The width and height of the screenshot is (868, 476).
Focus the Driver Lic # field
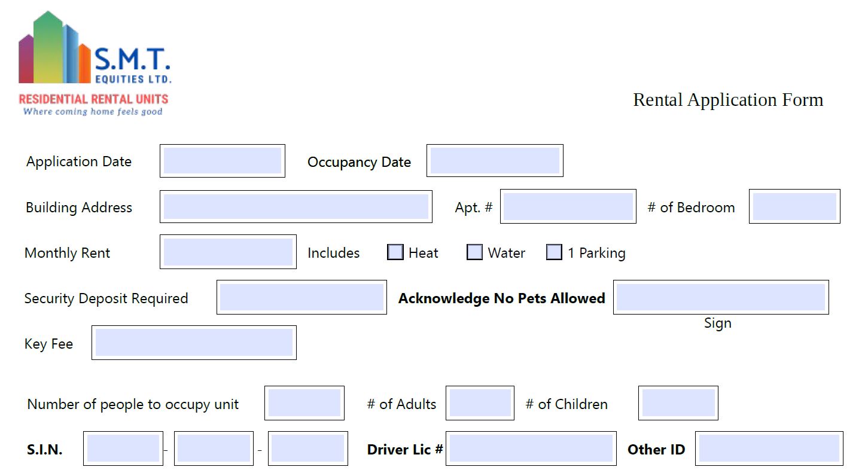531,448
